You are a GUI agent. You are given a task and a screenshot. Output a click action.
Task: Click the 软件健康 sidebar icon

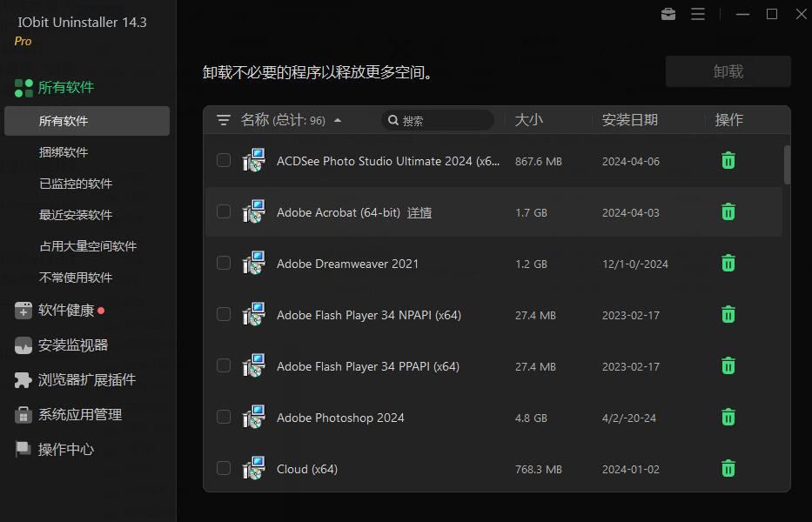[23, 311]
